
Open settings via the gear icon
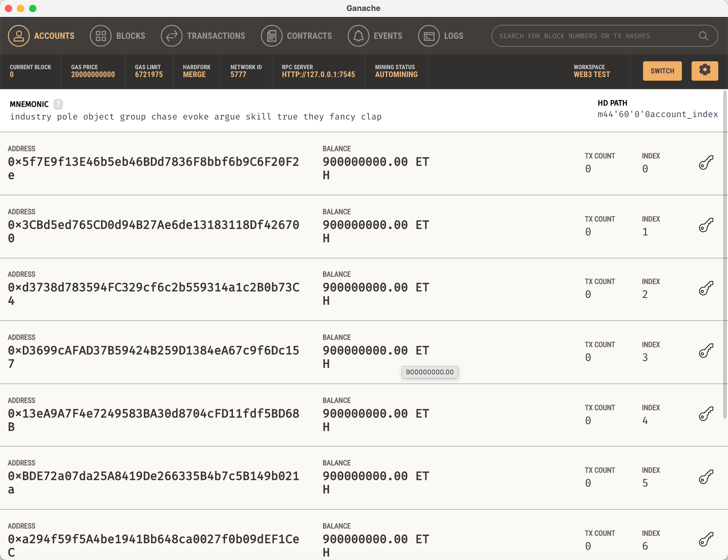coord(704,71)
